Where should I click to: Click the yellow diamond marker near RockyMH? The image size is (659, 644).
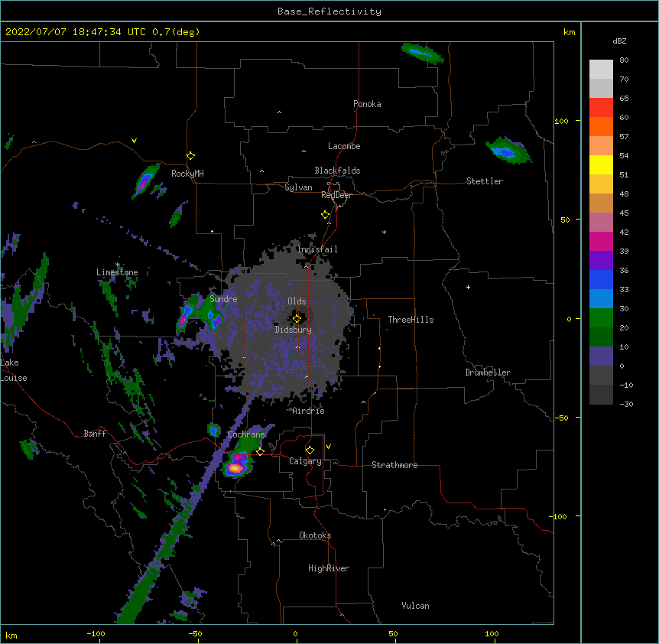point(191,156)
